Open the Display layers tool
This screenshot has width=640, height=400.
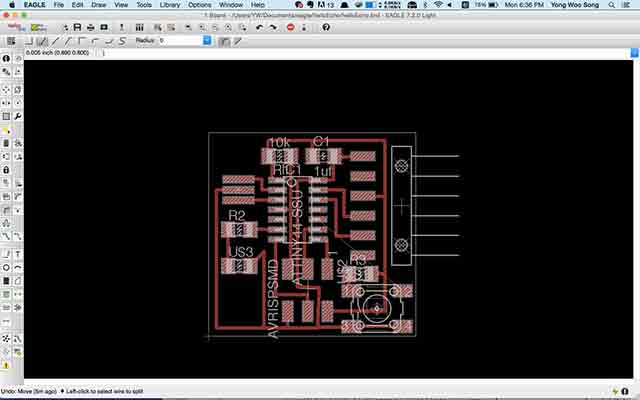pos(6,72)
